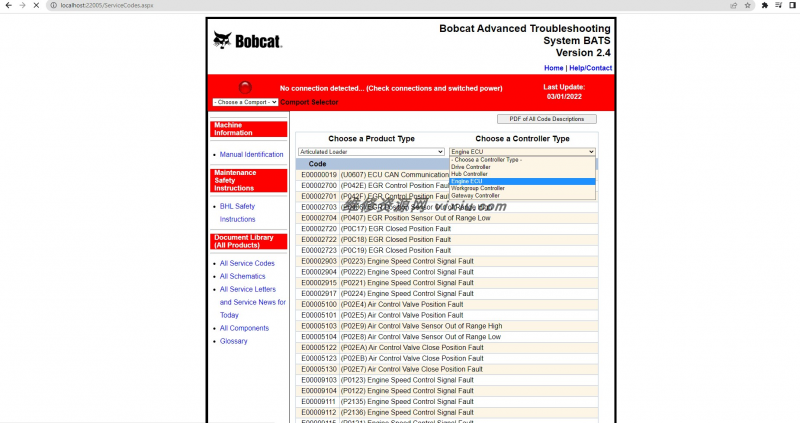Open the Help/Contact link
The image size is (800, 423).
[x=590, y=68]
